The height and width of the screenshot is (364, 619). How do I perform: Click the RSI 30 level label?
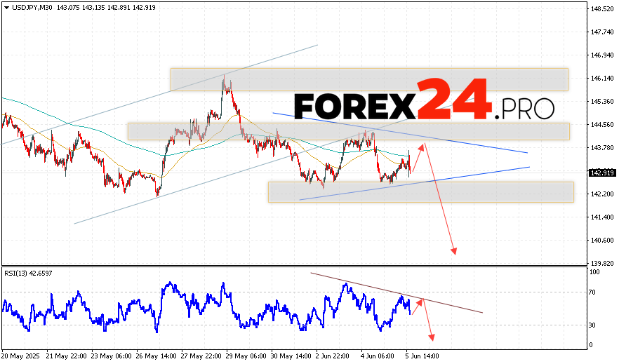[x=593, y=325]
